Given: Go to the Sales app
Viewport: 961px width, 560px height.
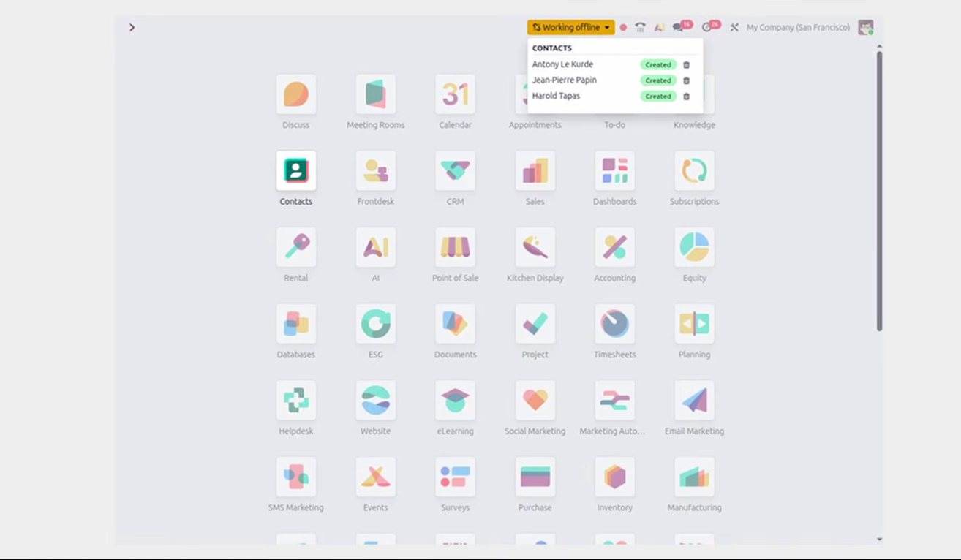Looking at the screenshot, I should tap(535, 171).
